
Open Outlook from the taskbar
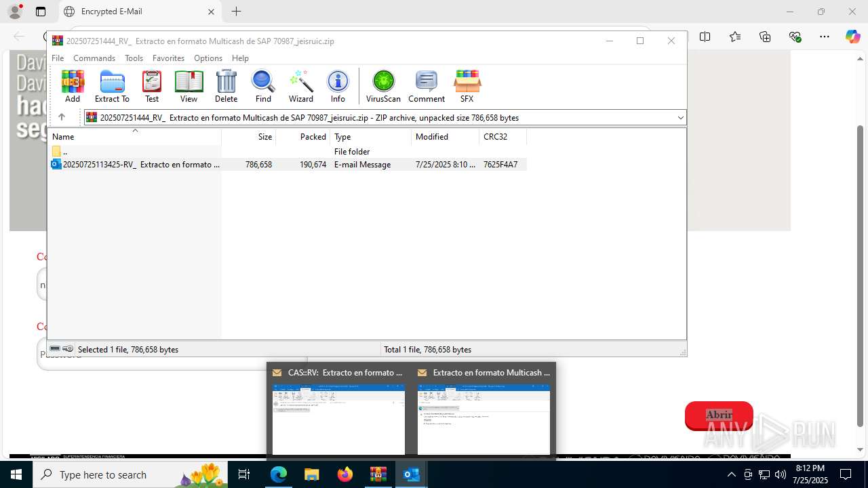(412, 474)
